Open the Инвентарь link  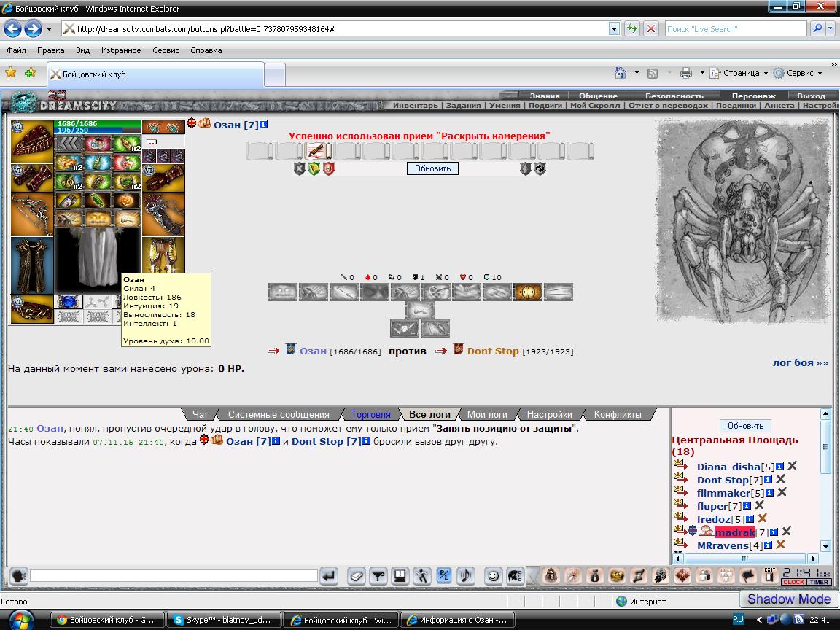click(x=415, y=106)
